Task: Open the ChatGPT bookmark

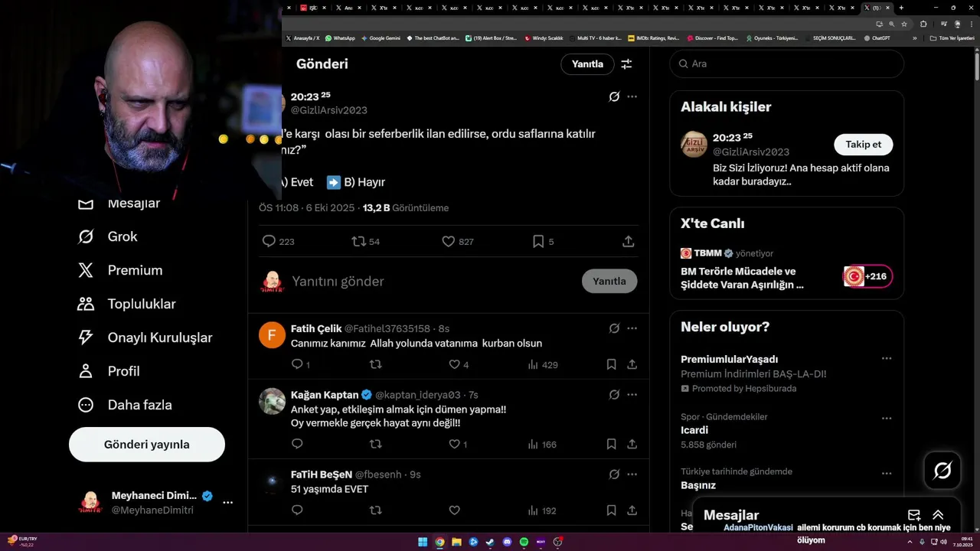Action: click(877, 37)
